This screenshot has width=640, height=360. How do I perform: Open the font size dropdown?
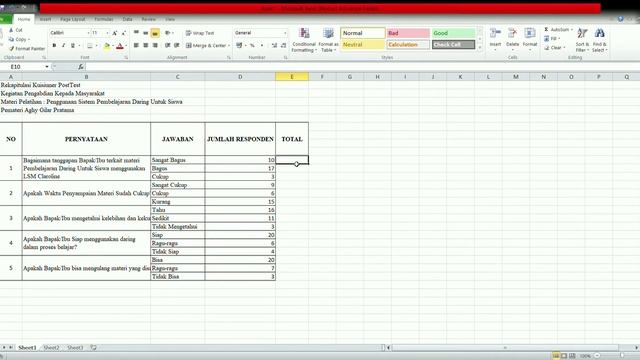[x=107, y=33]
